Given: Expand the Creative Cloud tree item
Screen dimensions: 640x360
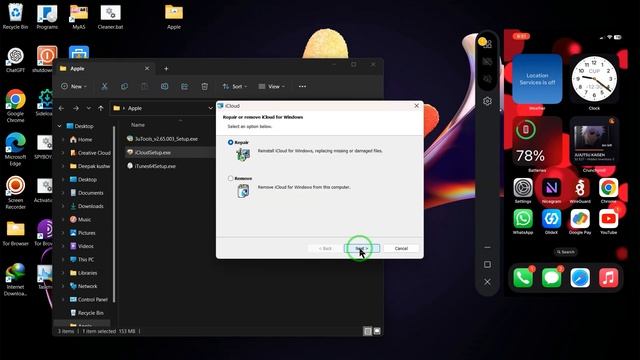Looking at the screenshot, I should pyautogui.click(x=63, y=153).
